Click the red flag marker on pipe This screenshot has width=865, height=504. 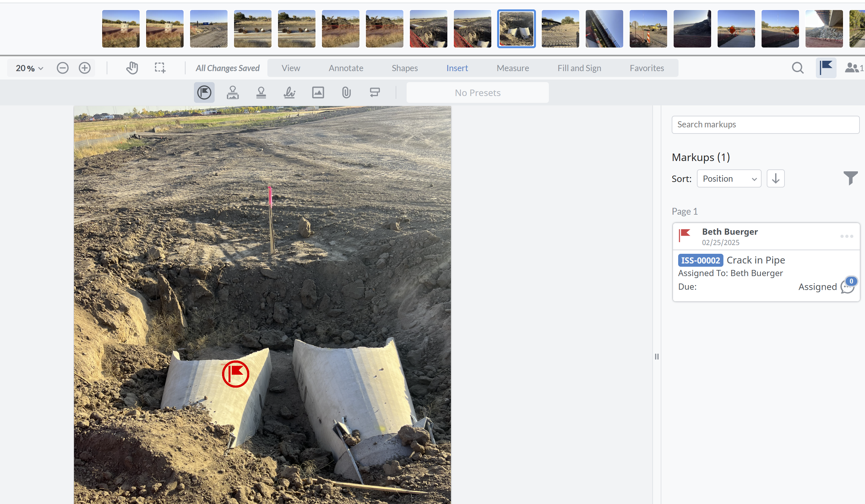[235, 374]
